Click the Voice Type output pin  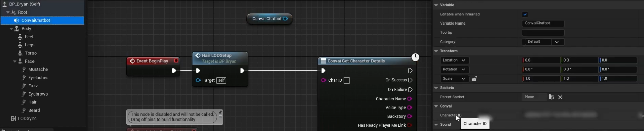tap(410, 108)
